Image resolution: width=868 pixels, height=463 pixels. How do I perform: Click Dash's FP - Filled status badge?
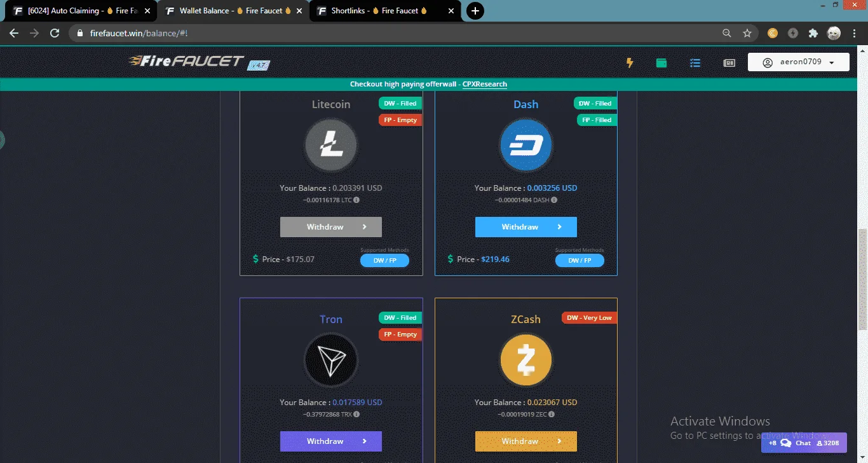tap(597, 120)
